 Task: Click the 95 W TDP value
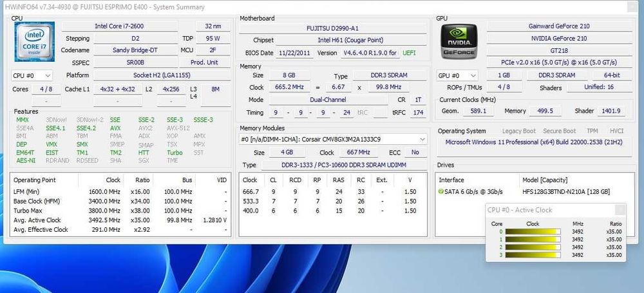pos(213,38)
